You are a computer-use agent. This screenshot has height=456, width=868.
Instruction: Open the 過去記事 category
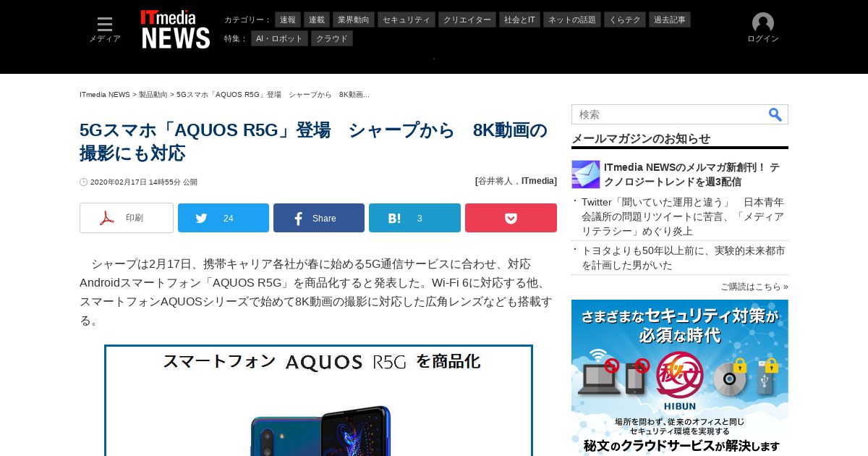(670, 20)
